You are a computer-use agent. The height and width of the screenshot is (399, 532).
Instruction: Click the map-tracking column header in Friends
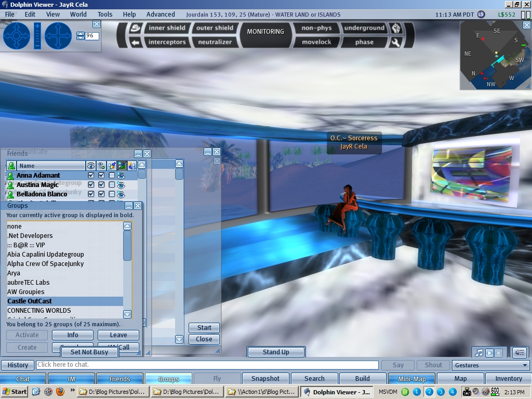pos(101,166)
